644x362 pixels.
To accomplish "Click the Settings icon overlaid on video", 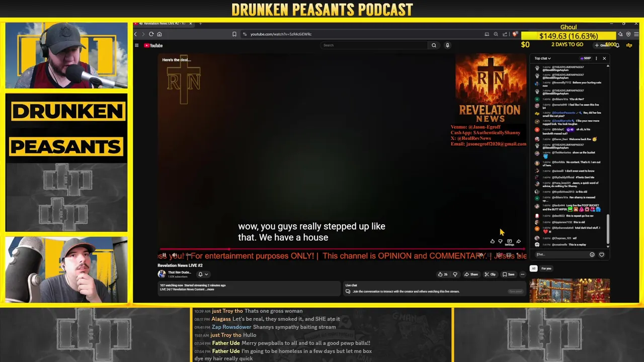I will coord(509,242).
